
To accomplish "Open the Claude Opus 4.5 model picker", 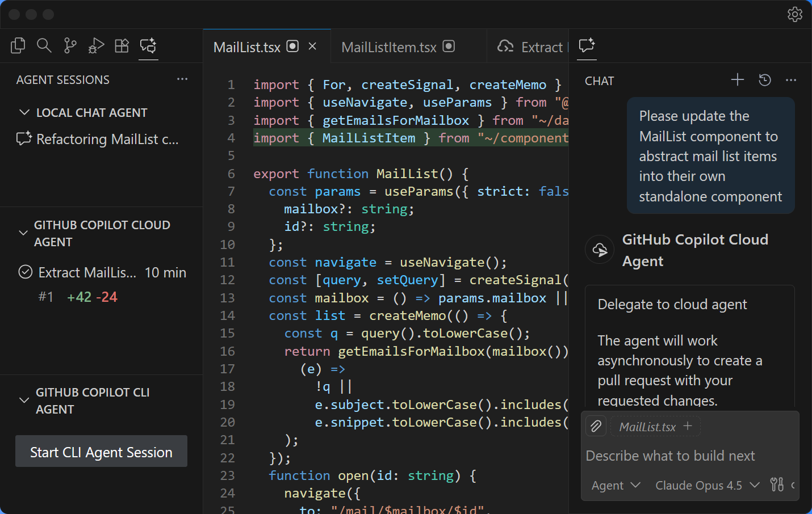I will pos(706,485).
